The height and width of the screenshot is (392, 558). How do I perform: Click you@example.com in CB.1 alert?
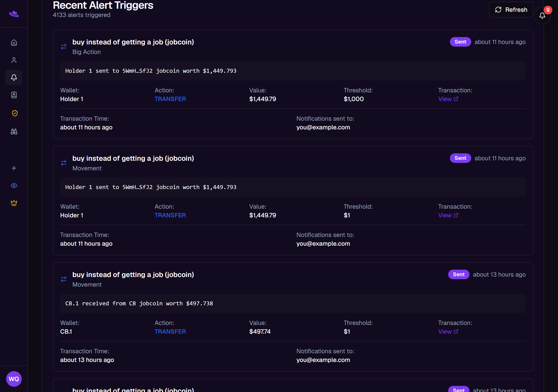[x=323, y=360]
